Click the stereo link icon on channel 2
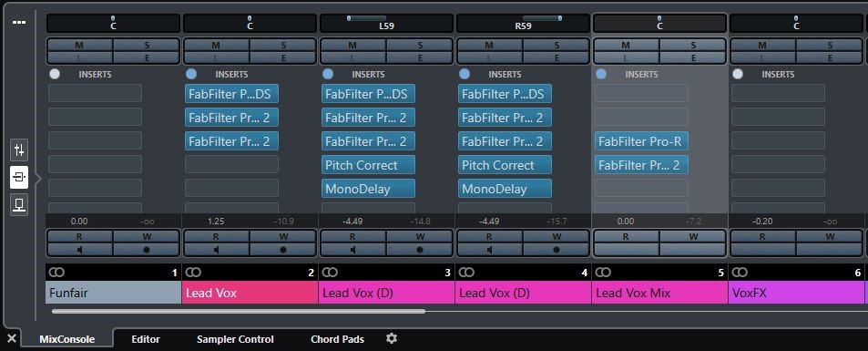 (x=193, y=273)
